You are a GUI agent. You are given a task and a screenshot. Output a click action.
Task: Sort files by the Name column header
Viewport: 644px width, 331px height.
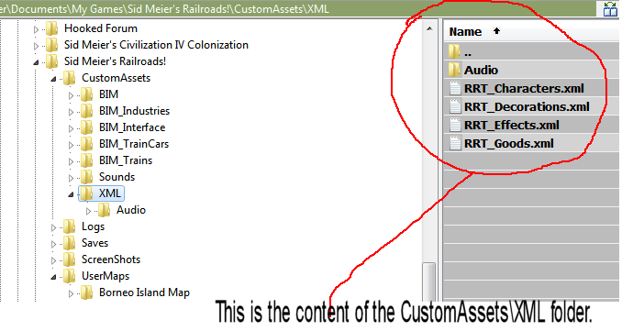(465, 31)
